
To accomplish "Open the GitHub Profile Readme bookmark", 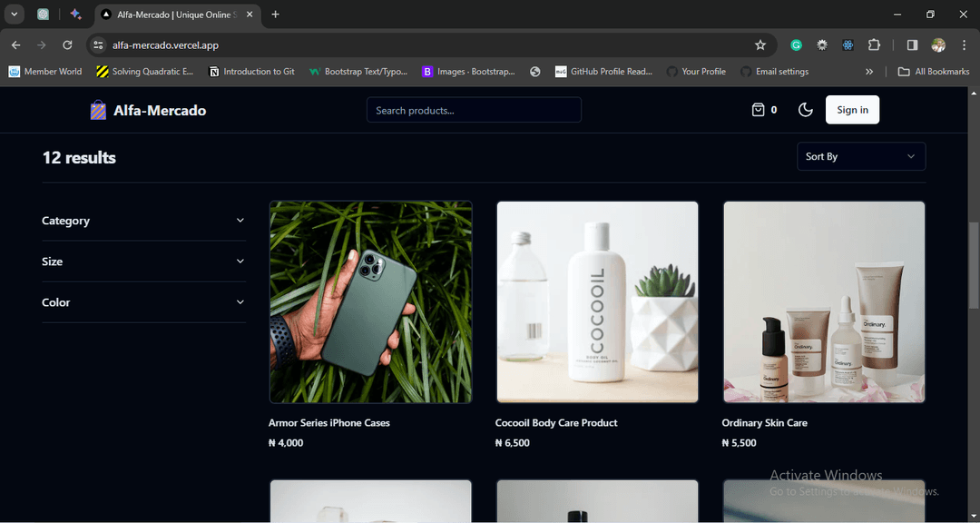I will tap(603, 72).
